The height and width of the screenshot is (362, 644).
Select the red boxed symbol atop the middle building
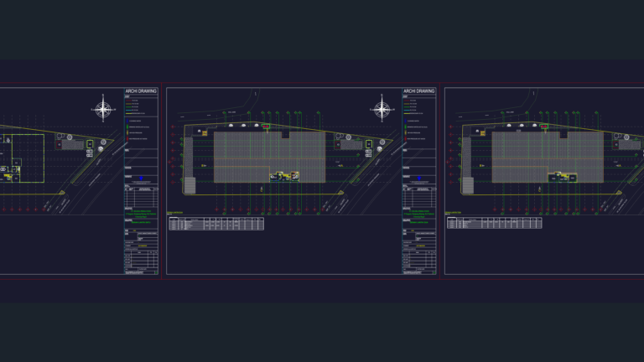[x=266, y=127]
